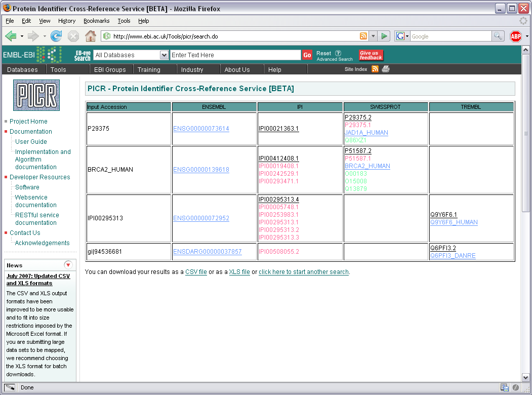Click the status bar pen icon at left
Image resolution: width=532 pixels, height=395 pixels.
(x=10, y=387)
